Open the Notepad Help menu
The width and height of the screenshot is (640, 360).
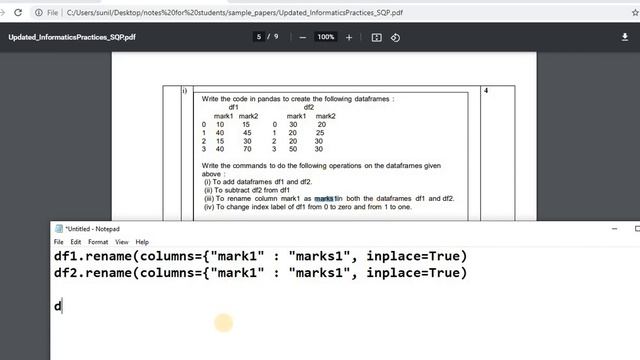click(x=142, y=242)
